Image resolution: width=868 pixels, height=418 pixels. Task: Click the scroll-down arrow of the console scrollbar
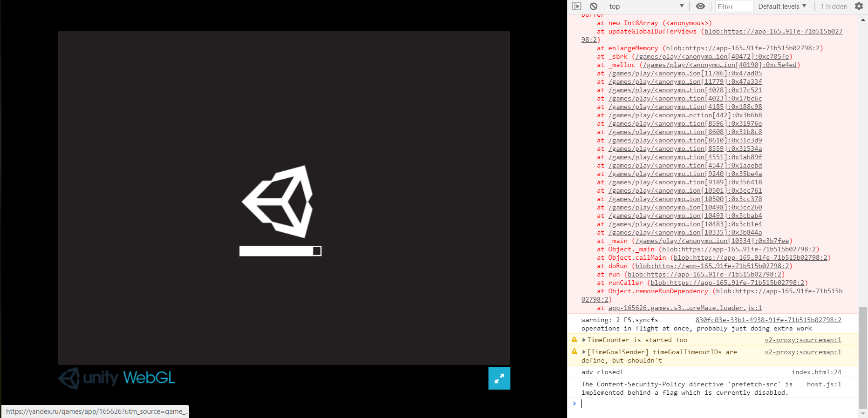(863, 413)
